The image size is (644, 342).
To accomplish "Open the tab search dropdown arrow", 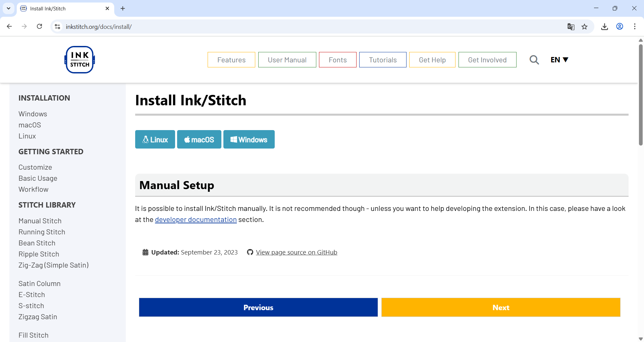I will tap(8, 8).
